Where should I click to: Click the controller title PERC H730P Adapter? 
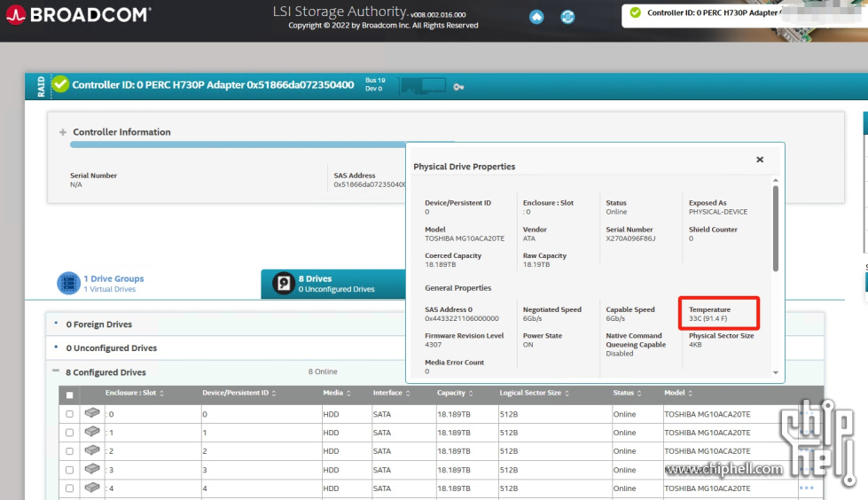point(213,85)
